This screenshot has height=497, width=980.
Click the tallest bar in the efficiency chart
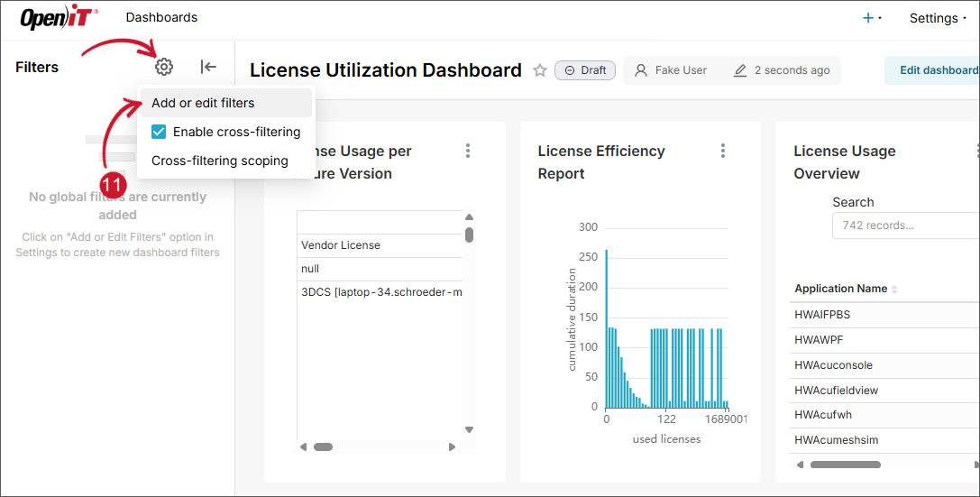tap(606, 328)
